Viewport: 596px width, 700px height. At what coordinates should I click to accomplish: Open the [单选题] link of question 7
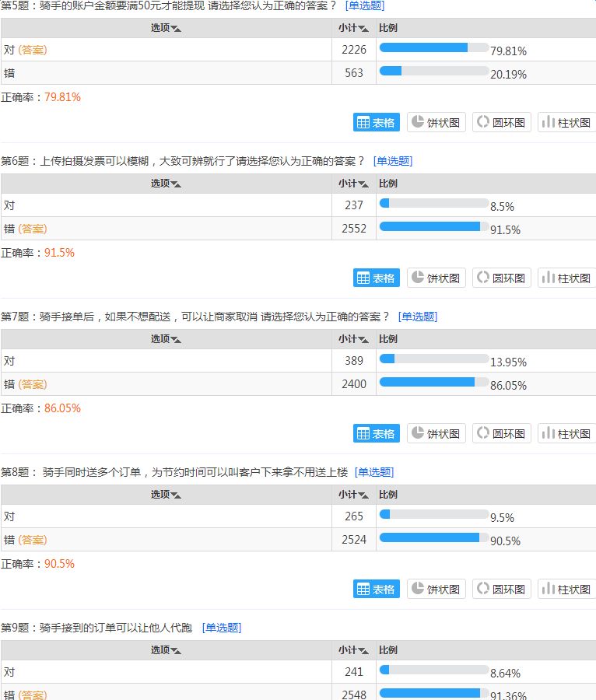click(417, 317)
